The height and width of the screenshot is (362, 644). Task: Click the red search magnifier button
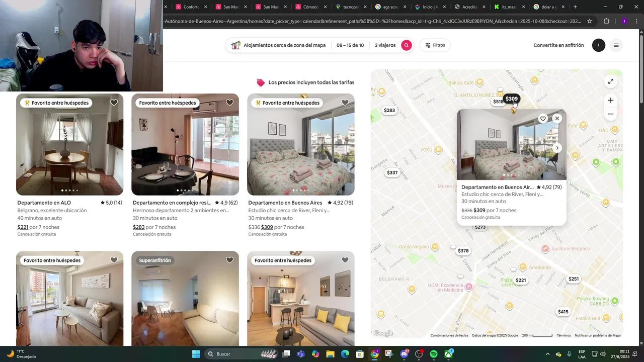click(407, 45)
